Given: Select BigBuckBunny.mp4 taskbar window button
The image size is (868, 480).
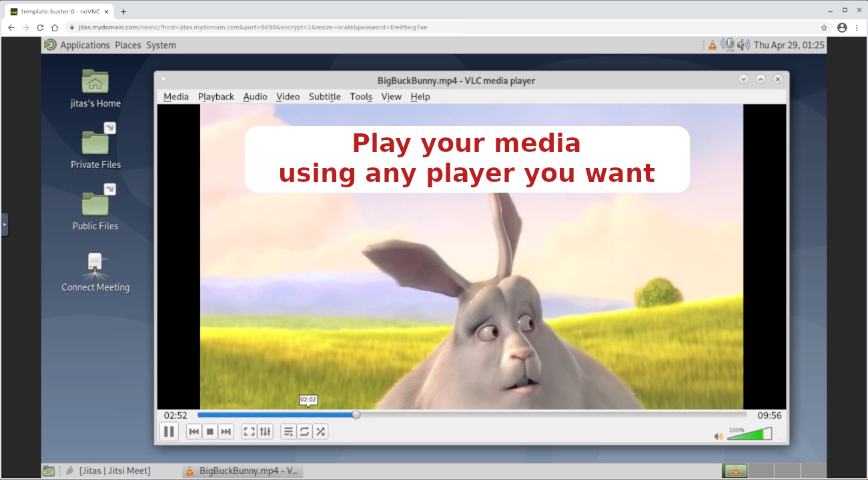Looking at the screenshot, I should point(242,471).
